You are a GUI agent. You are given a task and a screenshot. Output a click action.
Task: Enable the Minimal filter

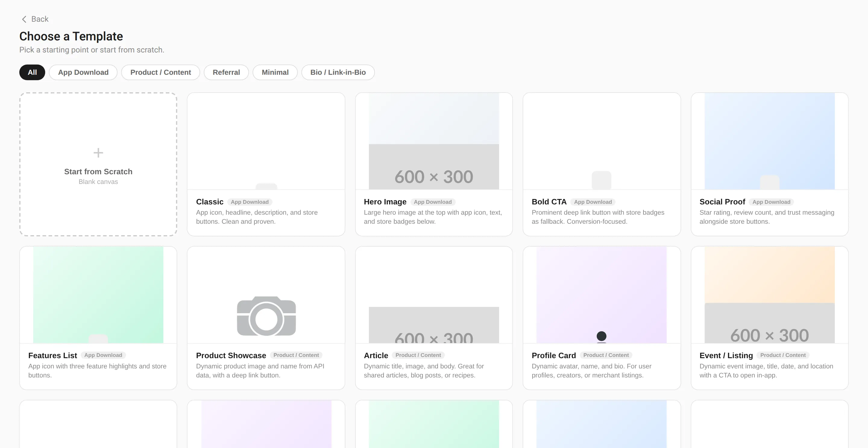275,72
